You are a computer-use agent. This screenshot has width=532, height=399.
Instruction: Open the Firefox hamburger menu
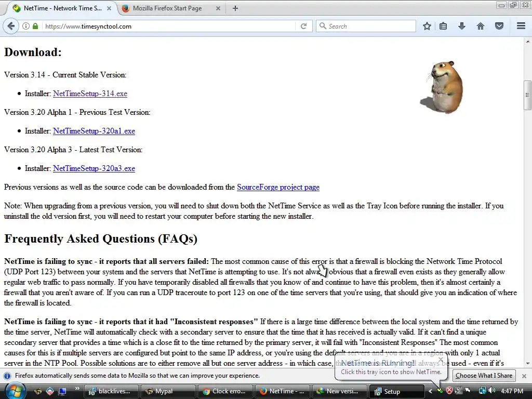point(521,26)
